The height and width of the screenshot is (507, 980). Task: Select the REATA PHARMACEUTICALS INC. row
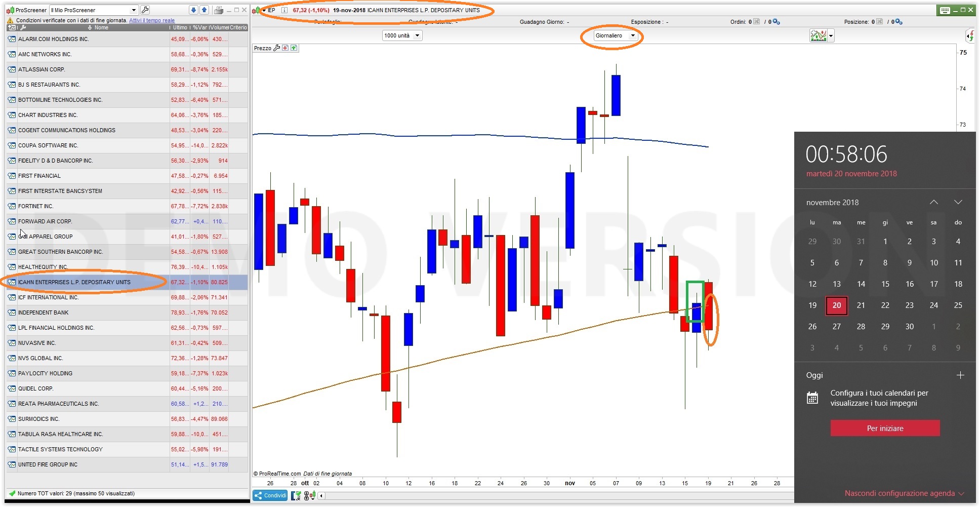pyautogui.click(x=127, y=404)
